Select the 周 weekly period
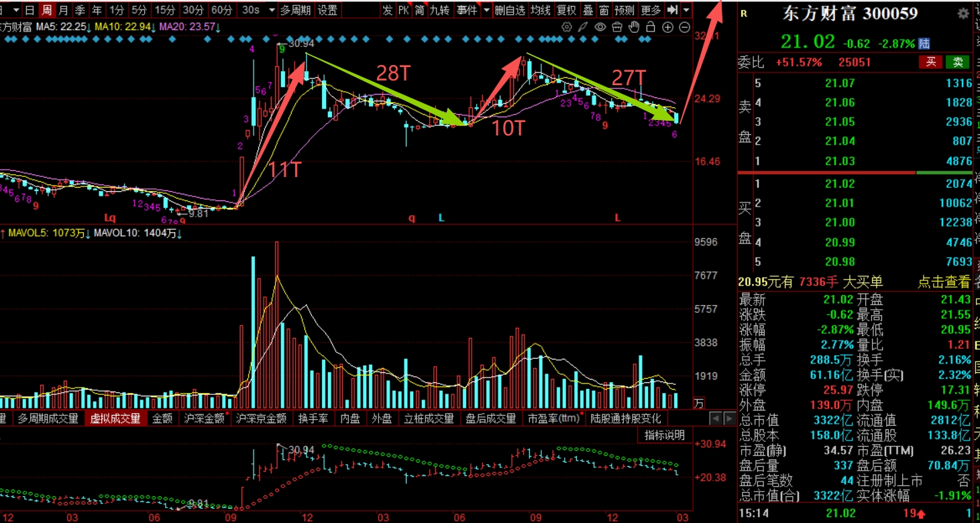Screen dimensions: 980x523 click(46, 10)
